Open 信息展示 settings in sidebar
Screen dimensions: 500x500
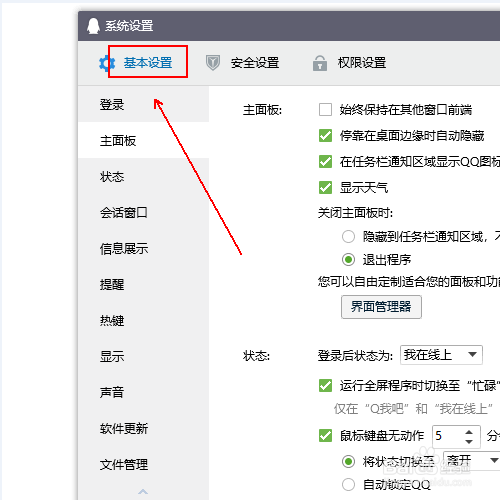[144, 249]
